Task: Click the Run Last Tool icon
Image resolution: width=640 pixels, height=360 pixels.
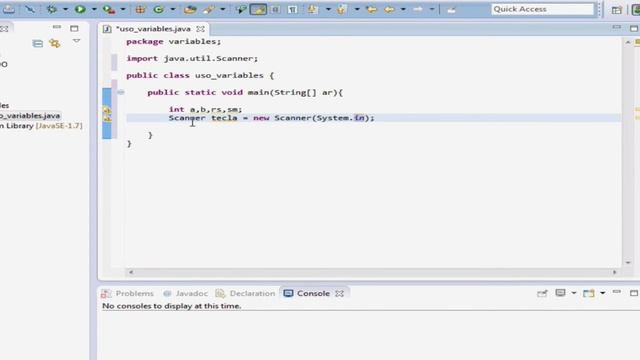Action: [x=109, y=9]
